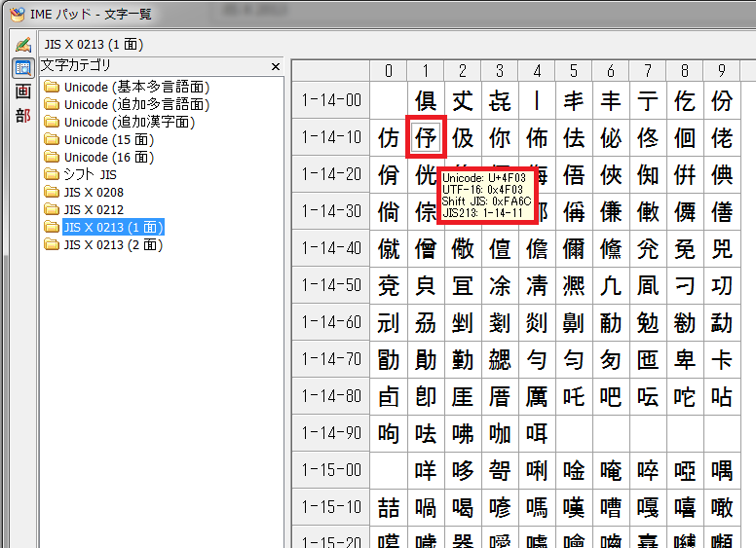Select character 僧 in row 1-14-40
The image size is (756, 548).
click(426, 248)
